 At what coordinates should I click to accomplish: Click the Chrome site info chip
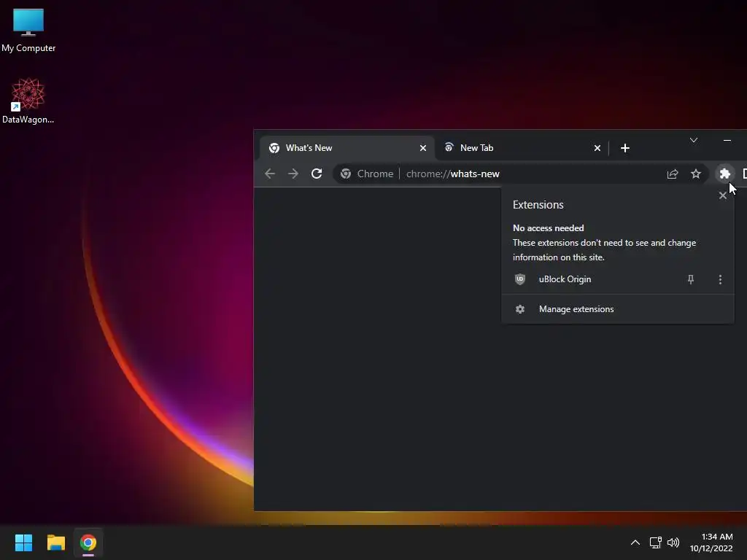367,174
